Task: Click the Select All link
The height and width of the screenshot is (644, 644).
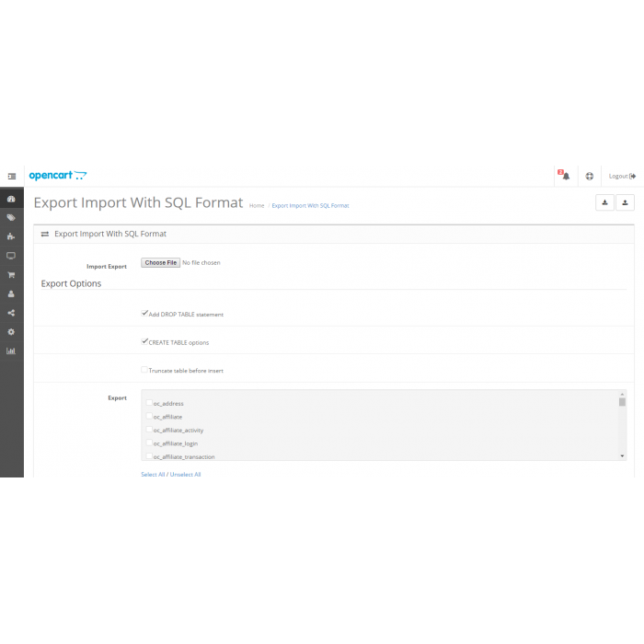Action: point(153,475)
